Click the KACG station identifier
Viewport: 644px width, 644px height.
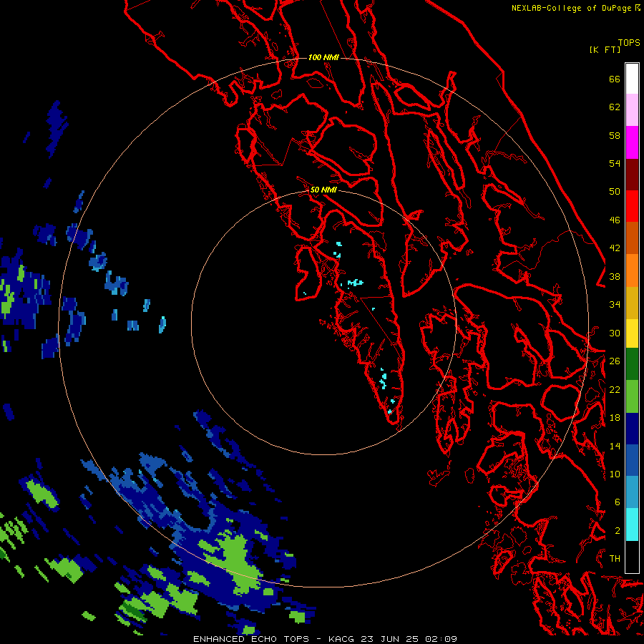(342, 639)
